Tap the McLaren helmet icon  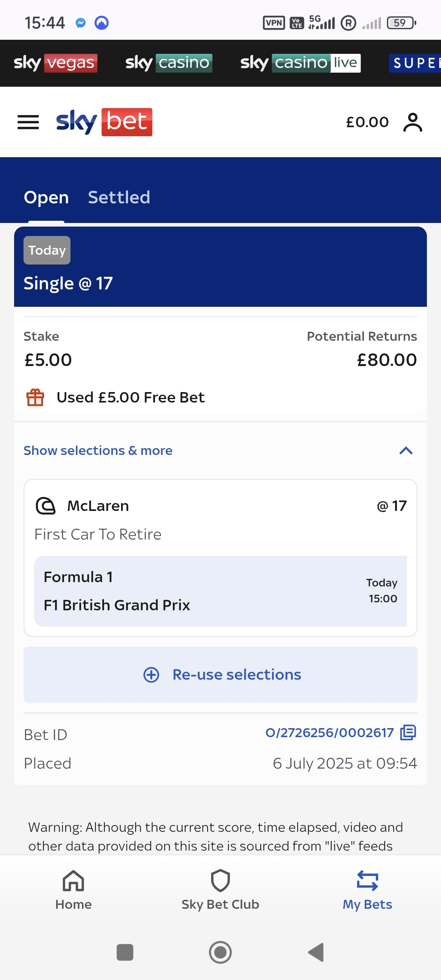(46, 506)
